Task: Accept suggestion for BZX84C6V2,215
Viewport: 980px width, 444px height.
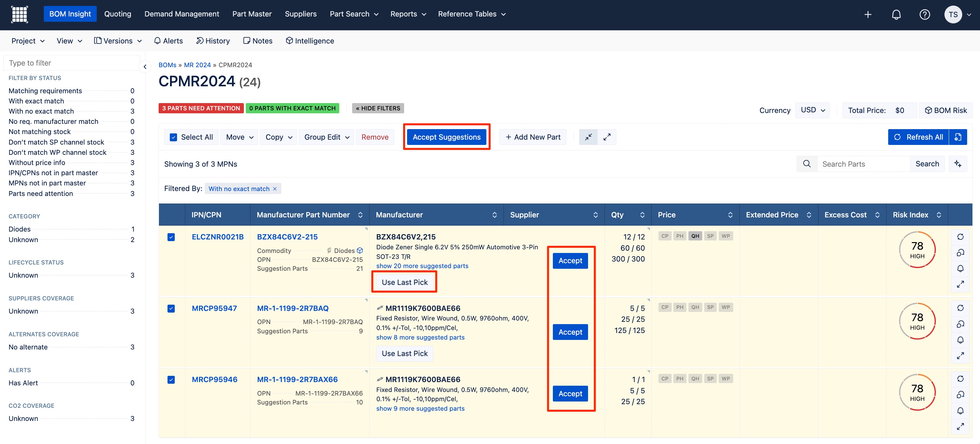Action: click(x=570, y=261)
